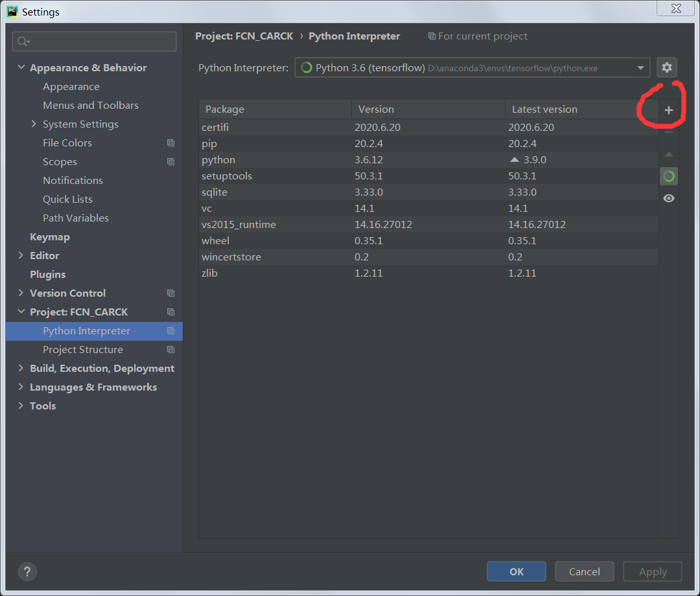Open the interpreter settings gear menu
This screenshot has width=700, height=596.
(x=666, y=67)
